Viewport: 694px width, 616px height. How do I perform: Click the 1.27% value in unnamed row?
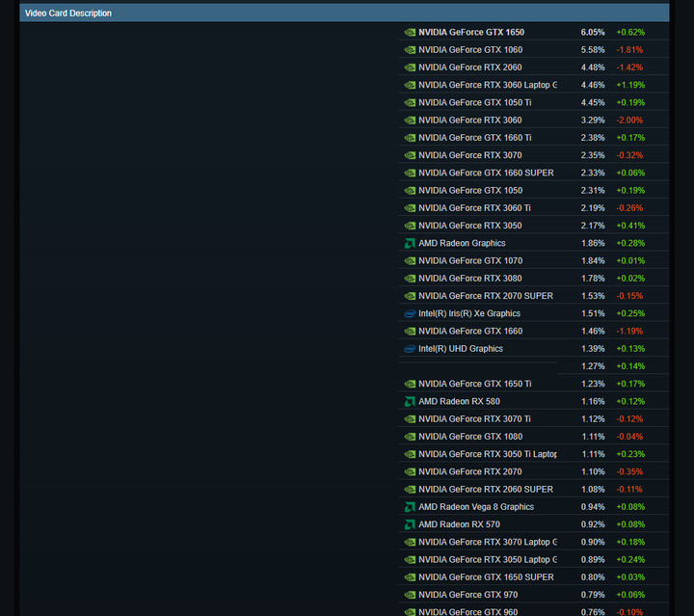[x=593, y=366]
